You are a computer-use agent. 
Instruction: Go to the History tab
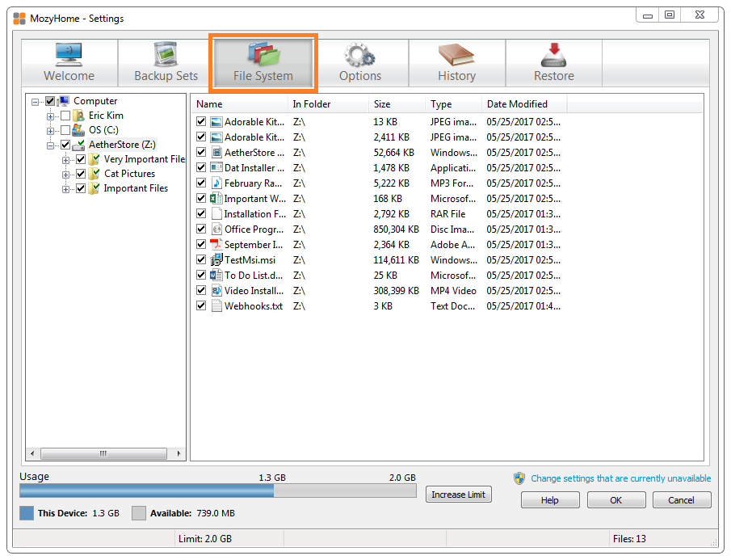click(457, 63)
